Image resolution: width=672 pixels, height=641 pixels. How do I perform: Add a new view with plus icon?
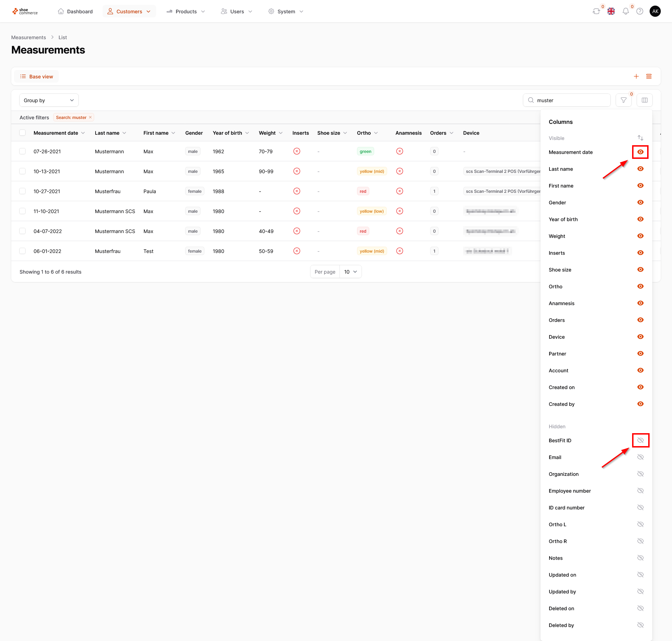[636, 77]
